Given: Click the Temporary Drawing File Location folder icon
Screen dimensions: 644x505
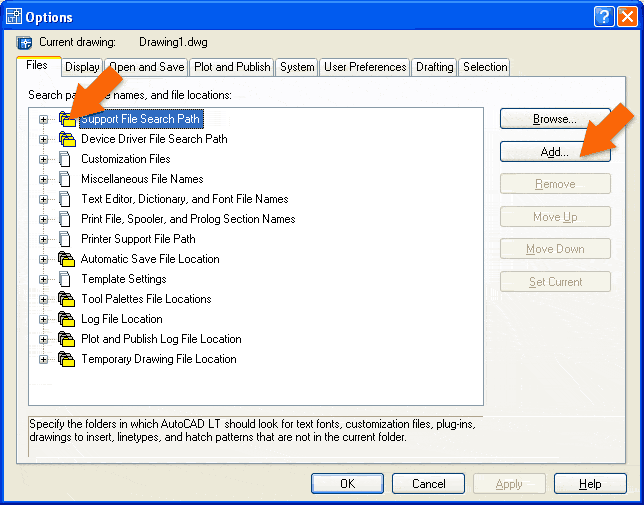Looking at the screenshot, I should pyautogui.click(x=67, y=359).
